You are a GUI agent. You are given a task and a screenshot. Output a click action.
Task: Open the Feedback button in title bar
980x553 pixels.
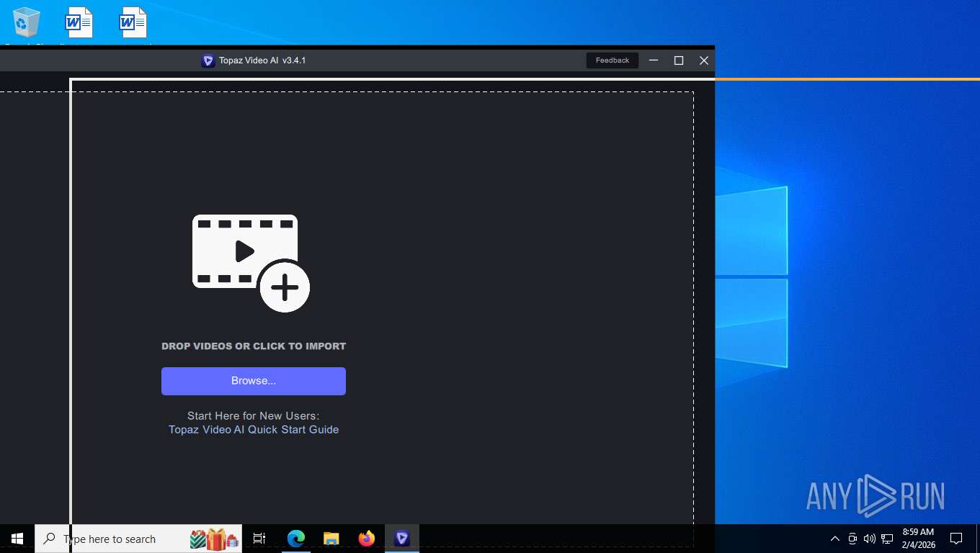click(612, 60)
